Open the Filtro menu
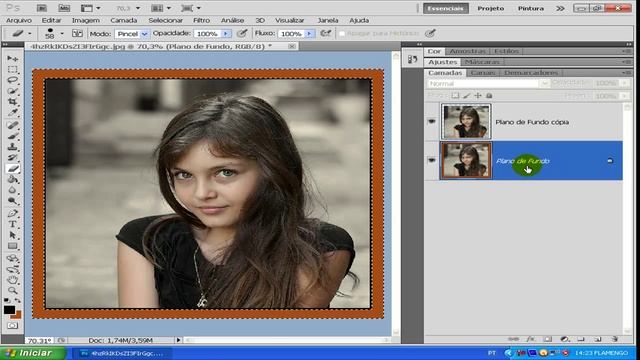This screenshot has width=640, height=360. pos(202,20)
